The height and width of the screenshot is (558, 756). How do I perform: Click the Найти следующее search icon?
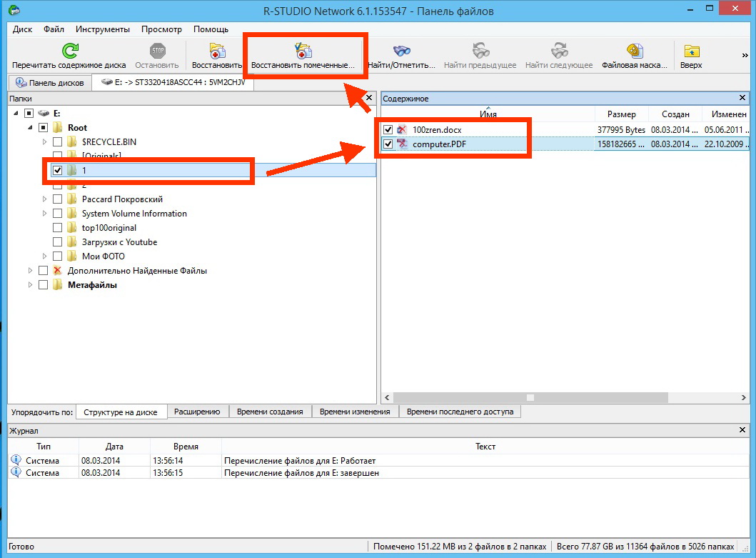[558, 51]
